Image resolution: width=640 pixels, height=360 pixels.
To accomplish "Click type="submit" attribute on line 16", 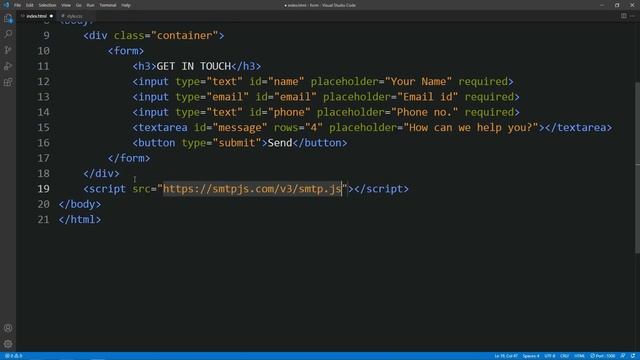I will click(221, 143).
